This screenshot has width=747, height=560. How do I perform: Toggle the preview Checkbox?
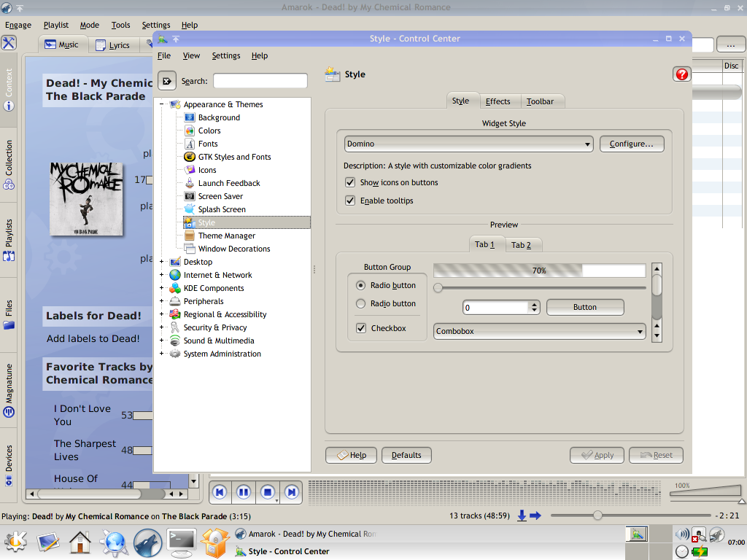361,328
